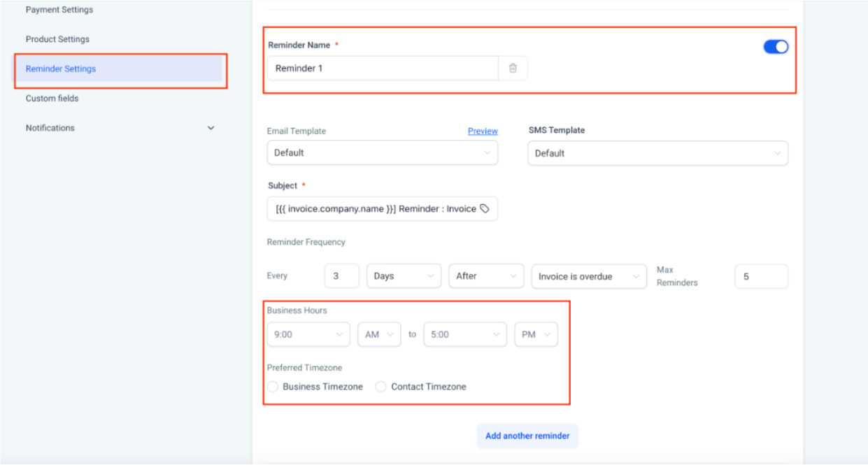Click the Add another reminder button
The image size is (868, 465).
(527, 436)
